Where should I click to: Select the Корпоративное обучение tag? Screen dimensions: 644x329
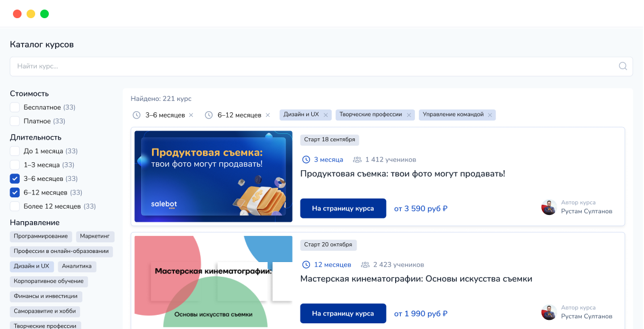pos(48,281)
